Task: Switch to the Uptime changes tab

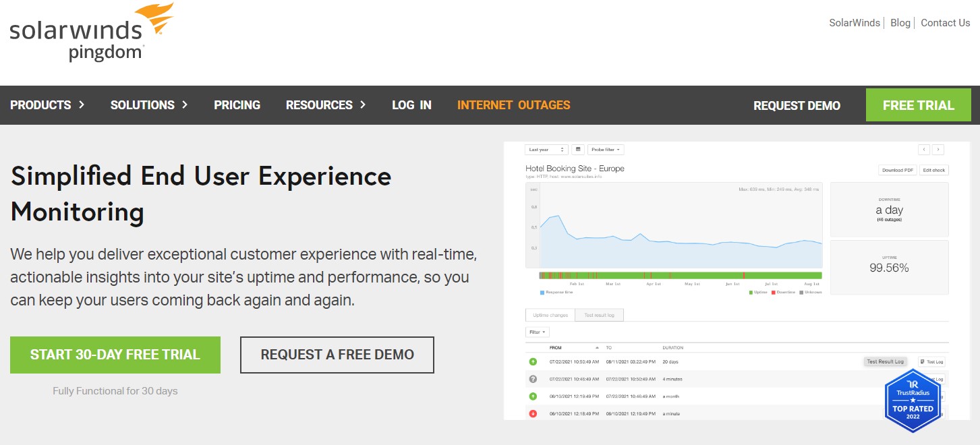Action: tap(550, 315)
